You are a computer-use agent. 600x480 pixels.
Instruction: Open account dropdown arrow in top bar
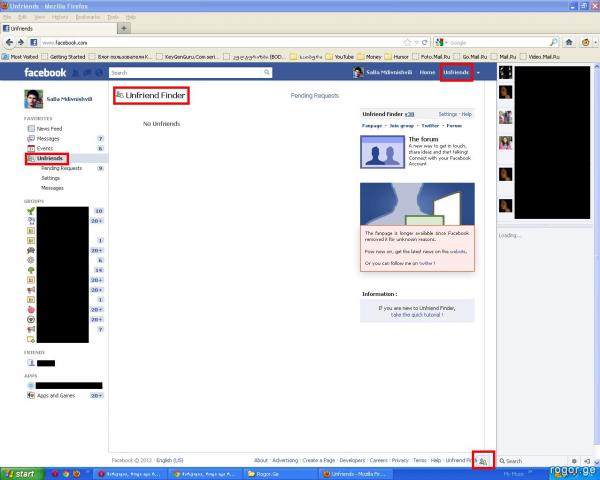(x=478, y=73)
